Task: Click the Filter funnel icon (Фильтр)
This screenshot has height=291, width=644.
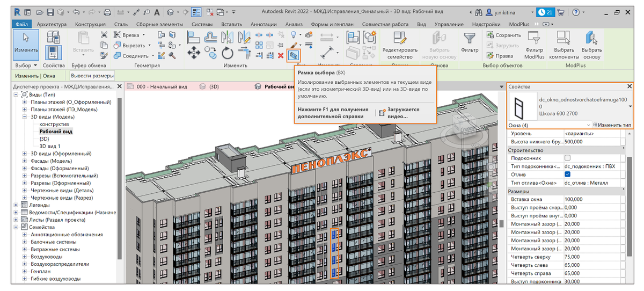Action: tap(470, 39)
